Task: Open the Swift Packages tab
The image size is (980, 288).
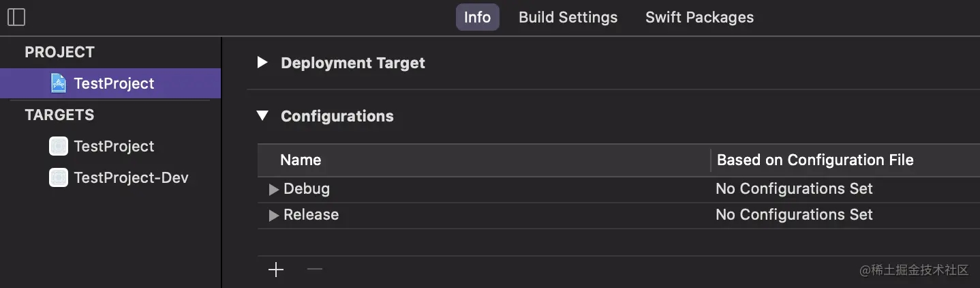Action: click(699, 17)
